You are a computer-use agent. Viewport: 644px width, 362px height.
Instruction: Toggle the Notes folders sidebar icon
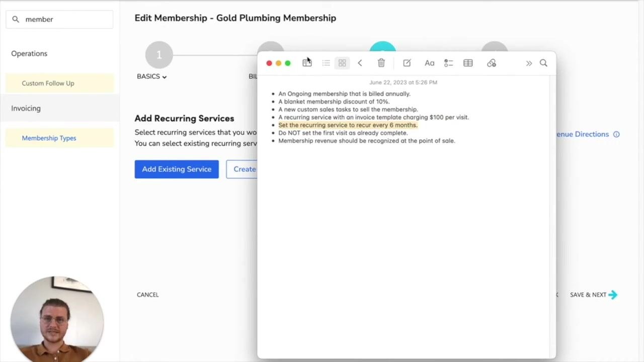307,63
